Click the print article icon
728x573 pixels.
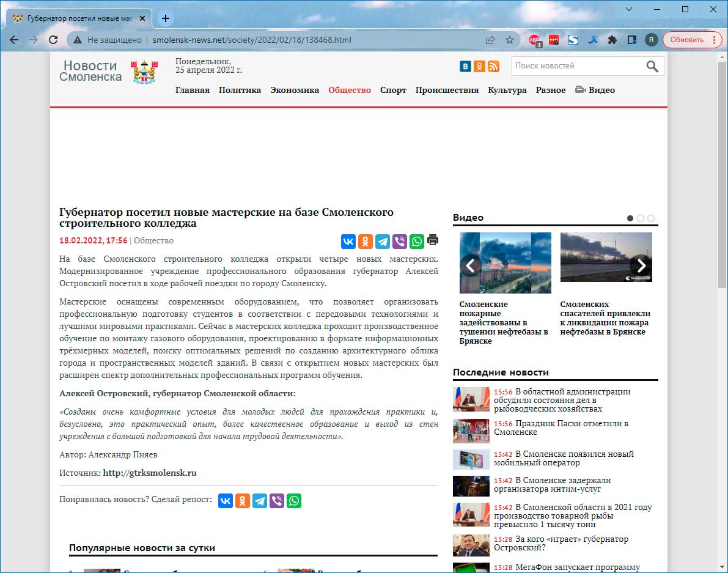tap(433, 240)
